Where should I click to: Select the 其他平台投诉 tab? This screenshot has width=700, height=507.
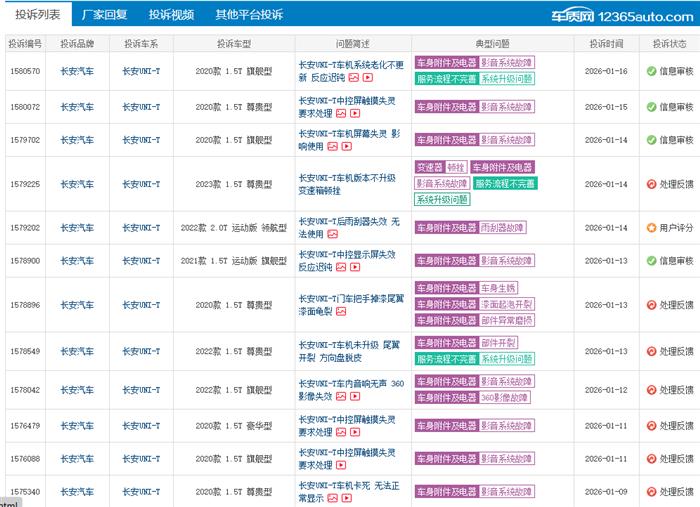click(248, 15)
